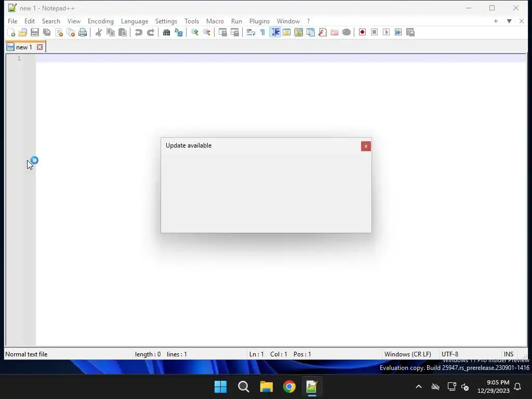
Task: Click the Replace toolbar icon
Action: pyautogui.click(x=179, y=32)
